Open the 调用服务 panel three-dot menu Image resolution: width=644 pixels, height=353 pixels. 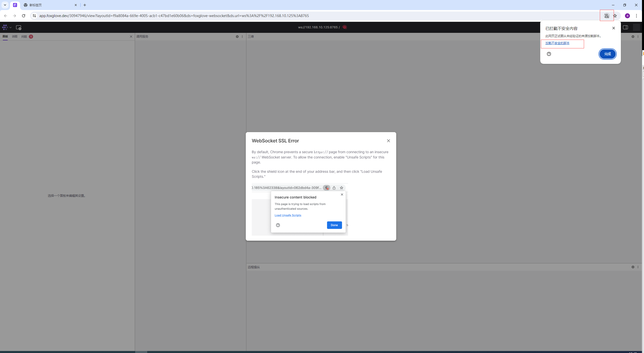point(242,37)
